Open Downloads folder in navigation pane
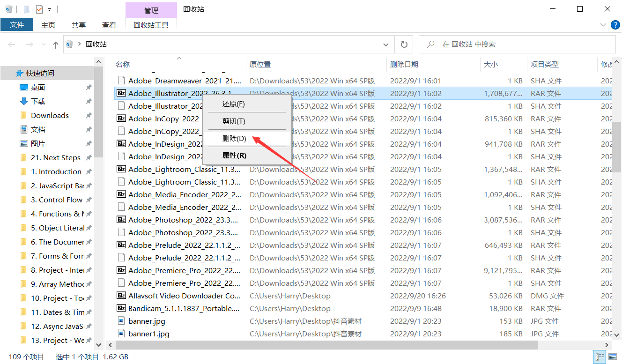 click(50, 115)
